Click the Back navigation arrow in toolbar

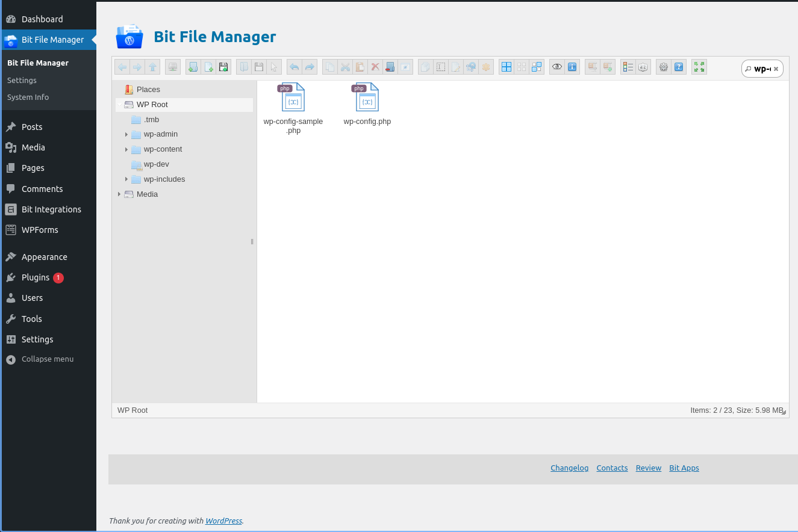click(122, 67)
